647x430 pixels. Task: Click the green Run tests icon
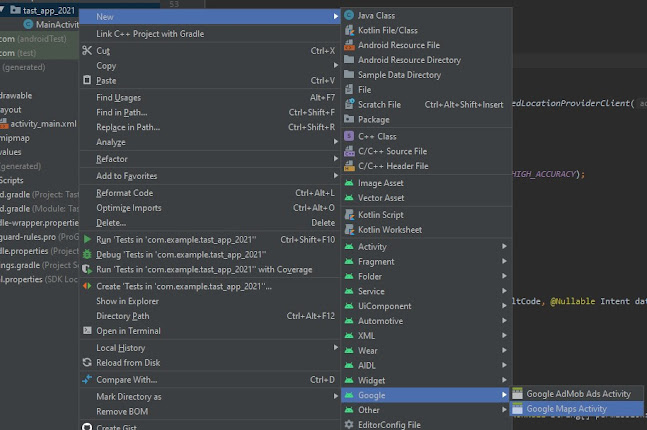coord(88,240)
